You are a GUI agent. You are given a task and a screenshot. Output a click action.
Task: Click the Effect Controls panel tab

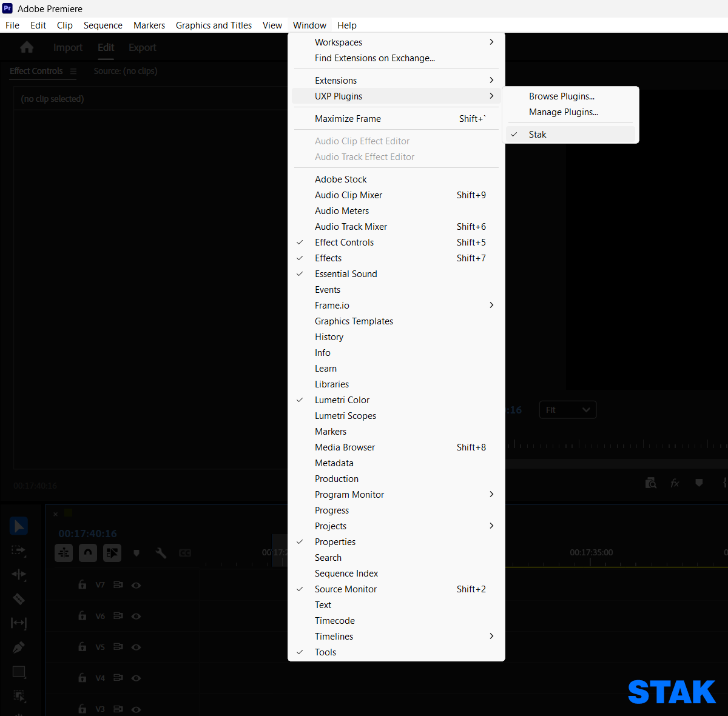[36, 71]
